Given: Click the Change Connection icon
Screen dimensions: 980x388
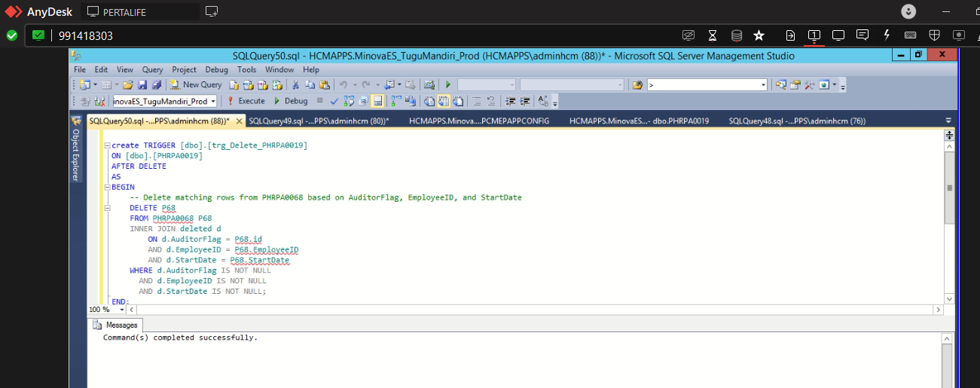Looking at the screenshot, I should tap(98, 100).
